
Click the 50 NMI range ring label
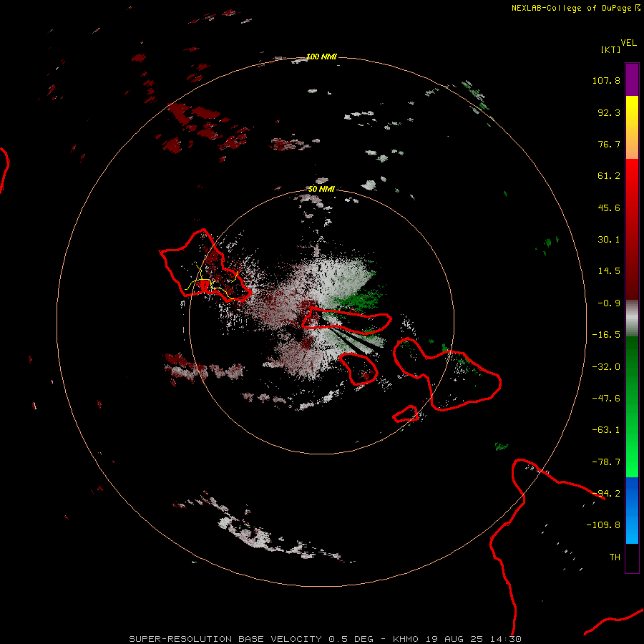[321, 190]
